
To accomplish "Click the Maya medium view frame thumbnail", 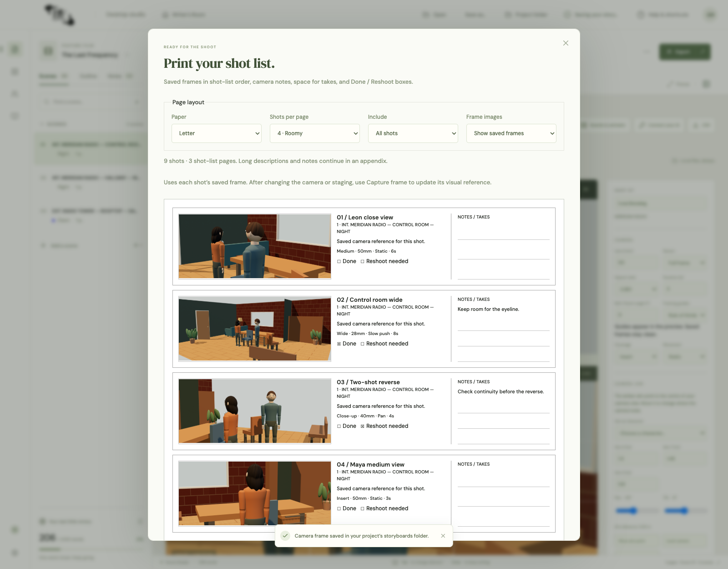I will [x=255, y=493].
